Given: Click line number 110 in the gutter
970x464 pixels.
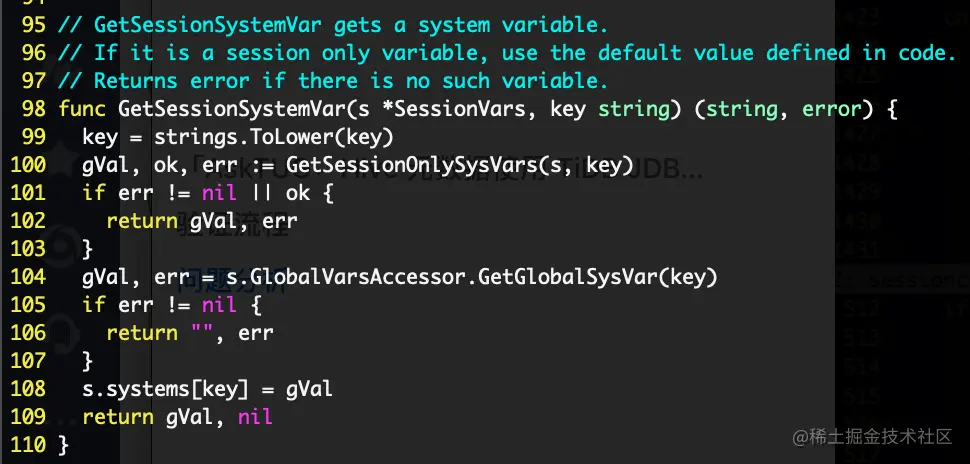Looking at the screenshot, I should tap(28, 445).
